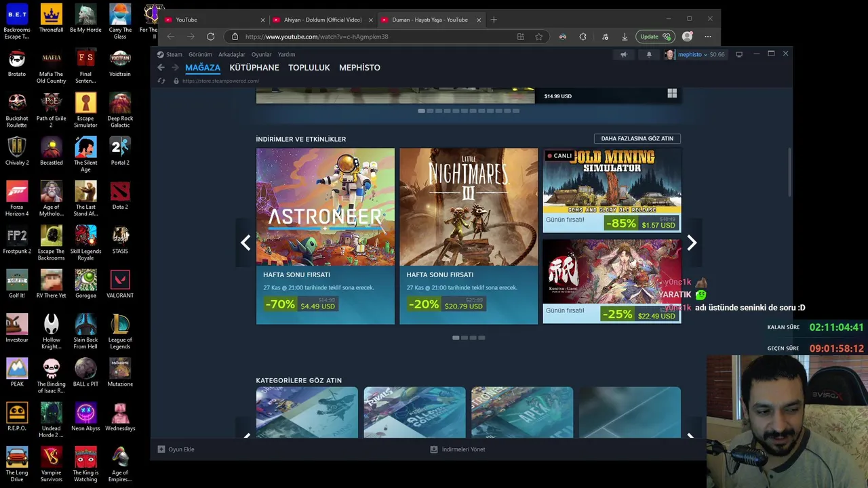Open the Kunitsu-Gami daily deal card
Viewport: 868px width, 488px height.
[612, 281]
